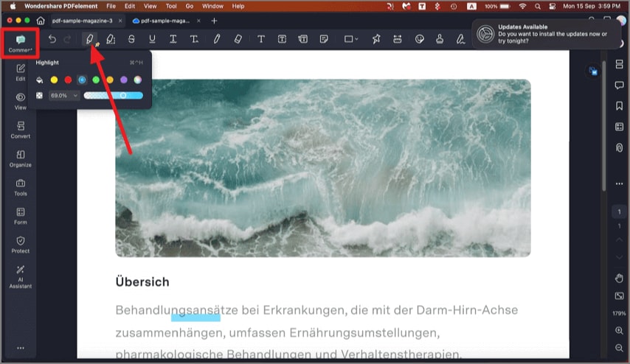The image size is (630, 364).
Task: Pick the green highlight color
Action: coord(96,80)
